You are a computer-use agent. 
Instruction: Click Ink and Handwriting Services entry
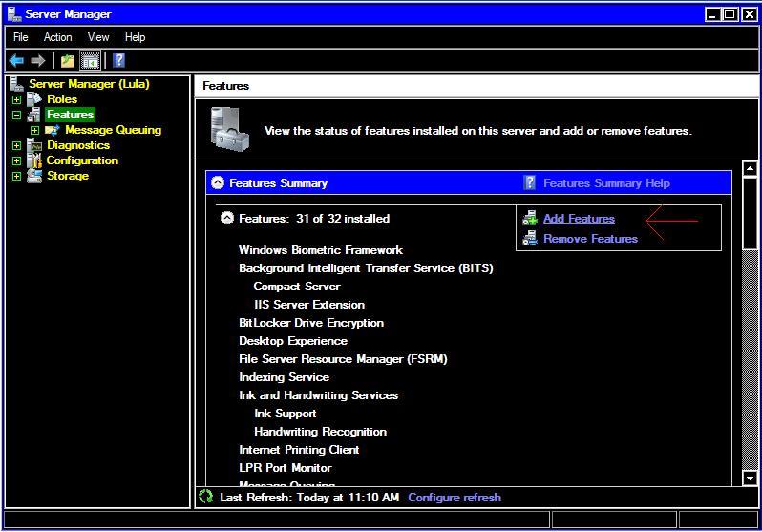click(x=318, y=394)
